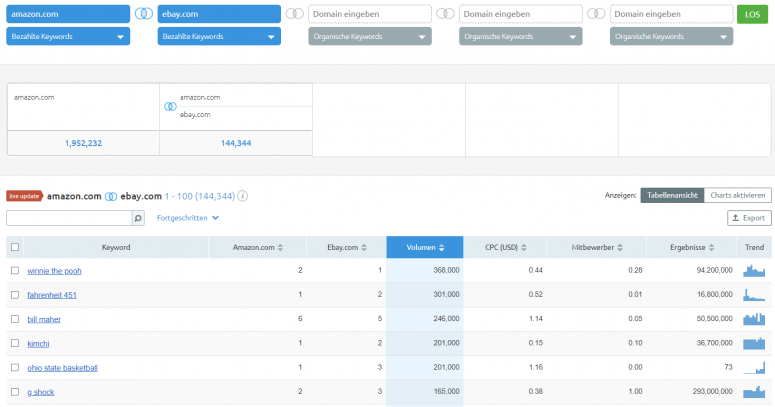This screenshot has width=775, height=407.
Task: Tick the checkbox for fahrenheit 451
Action: (x=15, y=295)
